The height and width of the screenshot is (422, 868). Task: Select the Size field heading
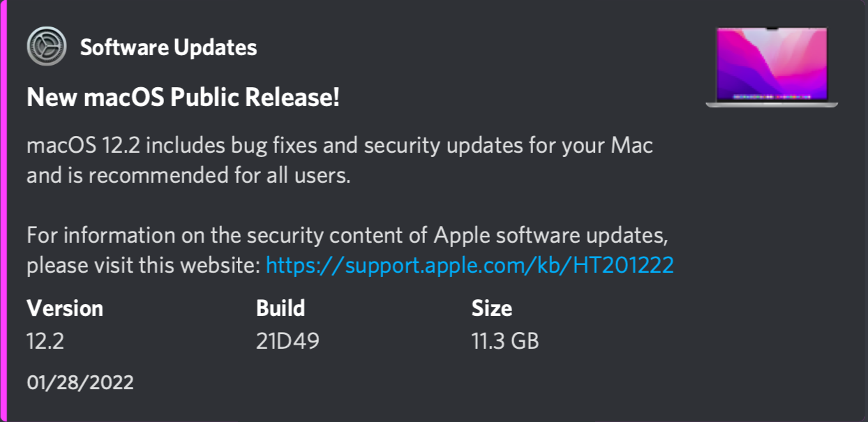pyautogui.click(x=492, y=308)
